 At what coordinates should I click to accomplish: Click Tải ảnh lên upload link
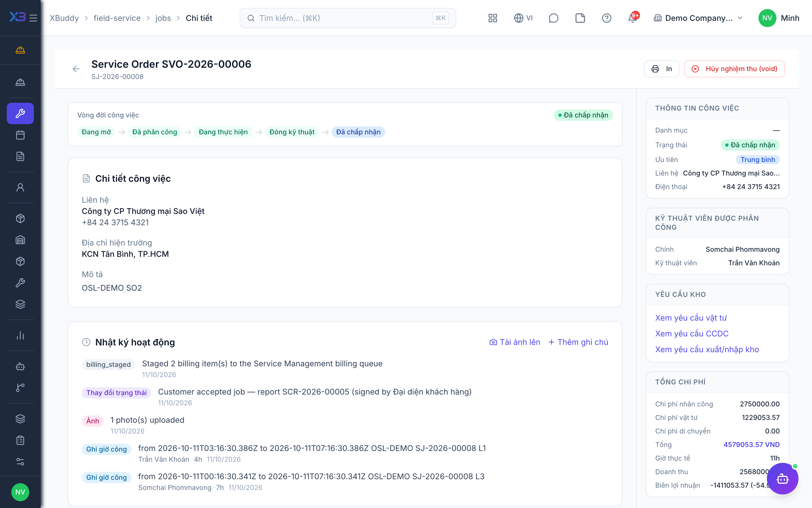[515, 342]
